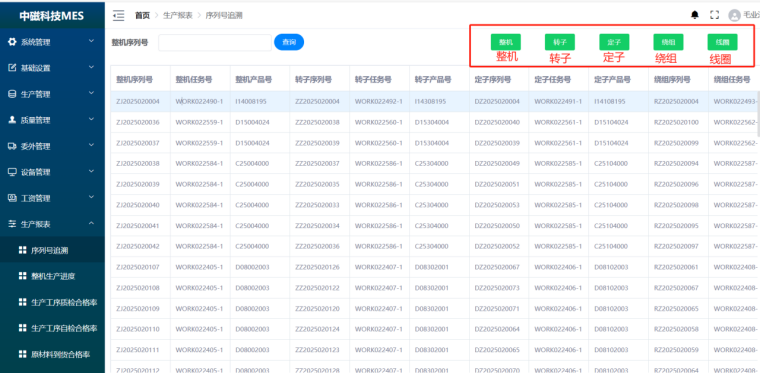The image size is (760, 373).
Task: Click the gear icon beside 系统管理
Action: (x=12, y=42)
